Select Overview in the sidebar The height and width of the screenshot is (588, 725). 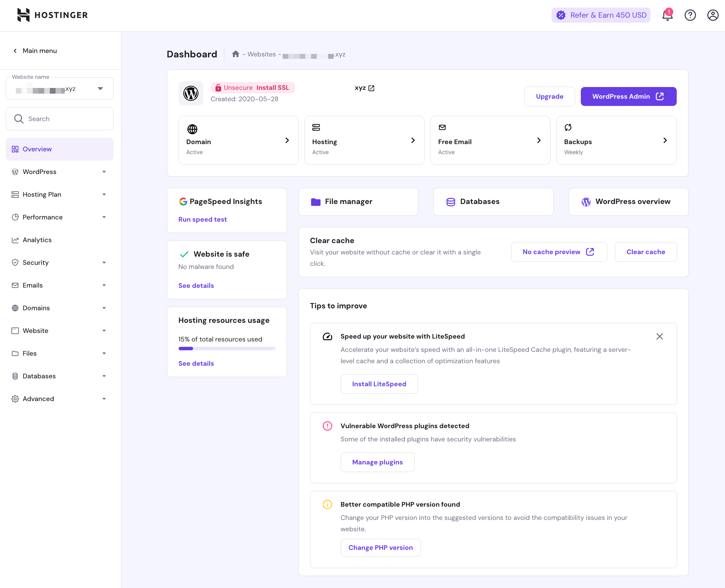point(59,149)
